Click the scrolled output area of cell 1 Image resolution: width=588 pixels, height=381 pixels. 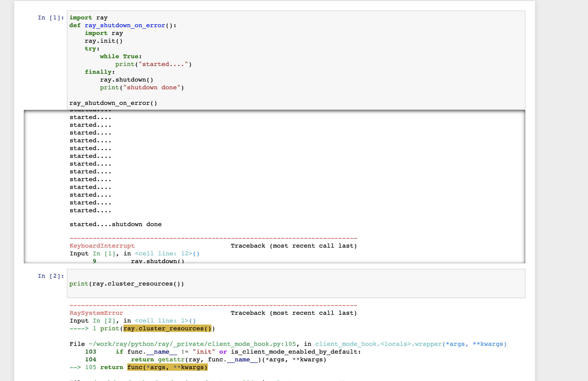coord(275,187)
